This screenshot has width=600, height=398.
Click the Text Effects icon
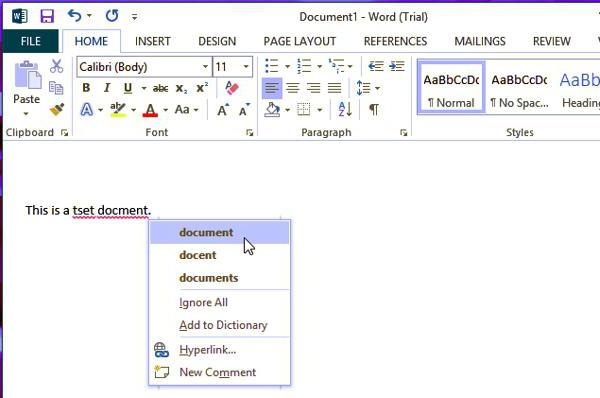[87, 110]
